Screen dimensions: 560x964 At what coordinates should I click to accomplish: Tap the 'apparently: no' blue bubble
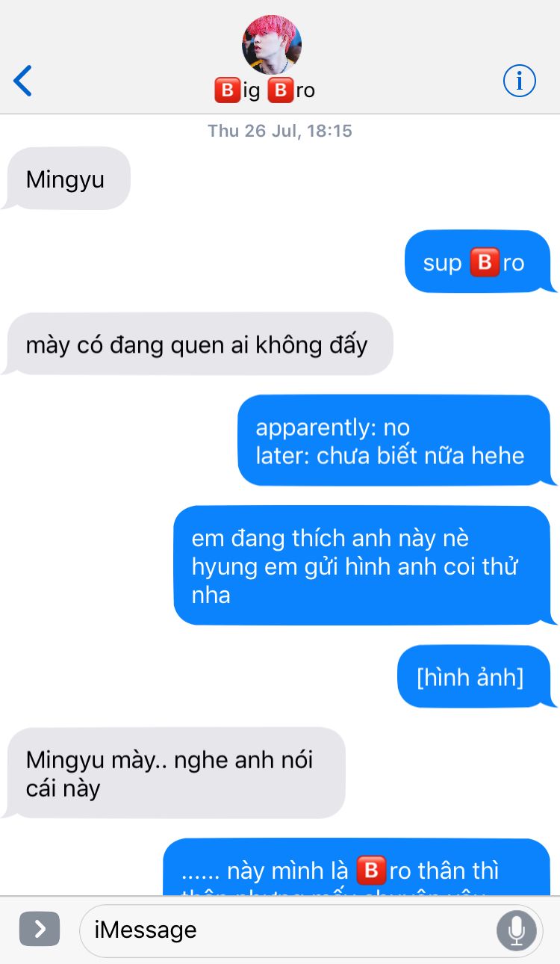pyautogui.click(x=395, y=441)
